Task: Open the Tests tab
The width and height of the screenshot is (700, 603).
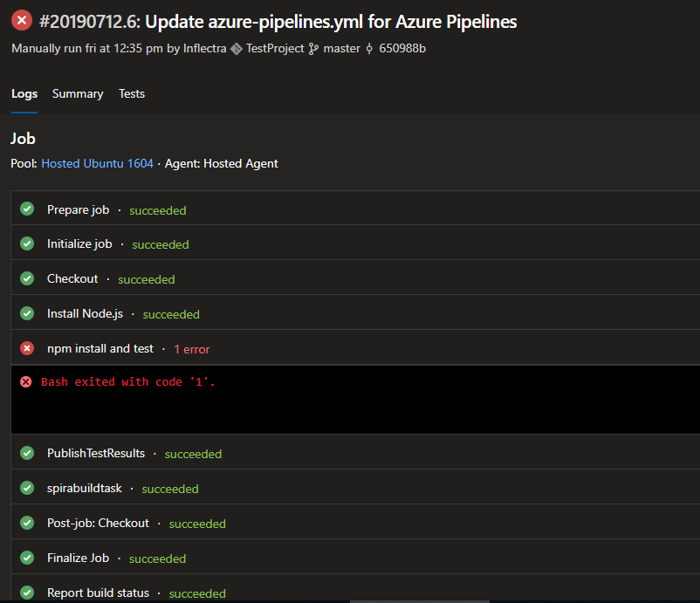Action: point(132,93)
